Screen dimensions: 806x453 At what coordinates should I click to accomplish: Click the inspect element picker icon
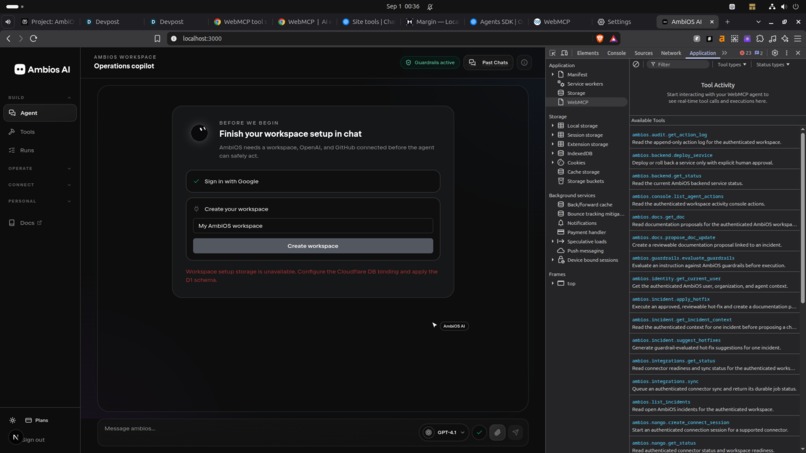click(553, 53)
